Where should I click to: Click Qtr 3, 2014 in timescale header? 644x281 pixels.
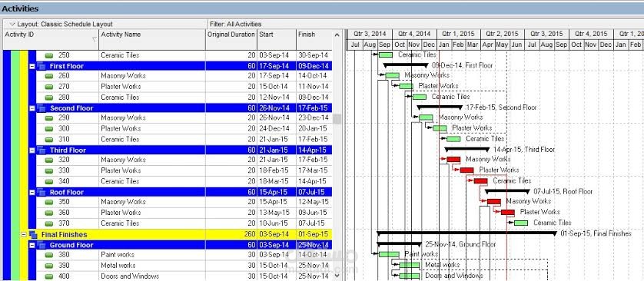(370, 34)
